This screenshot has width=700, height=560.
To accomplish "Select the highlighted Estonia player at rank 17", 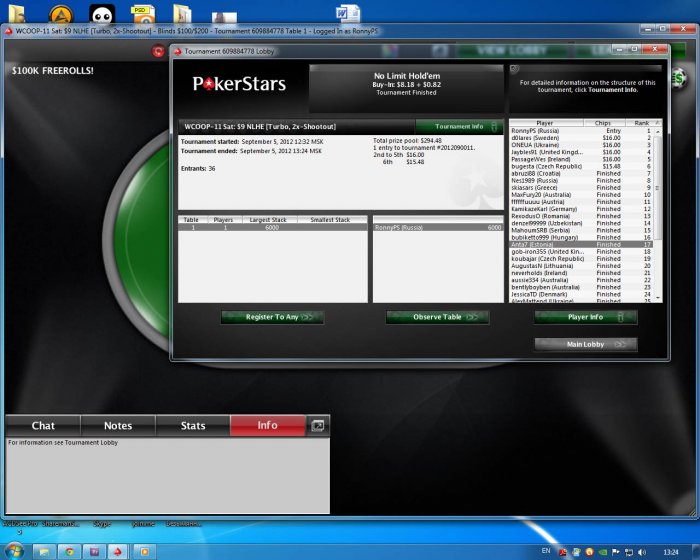I will pos(581,245).
